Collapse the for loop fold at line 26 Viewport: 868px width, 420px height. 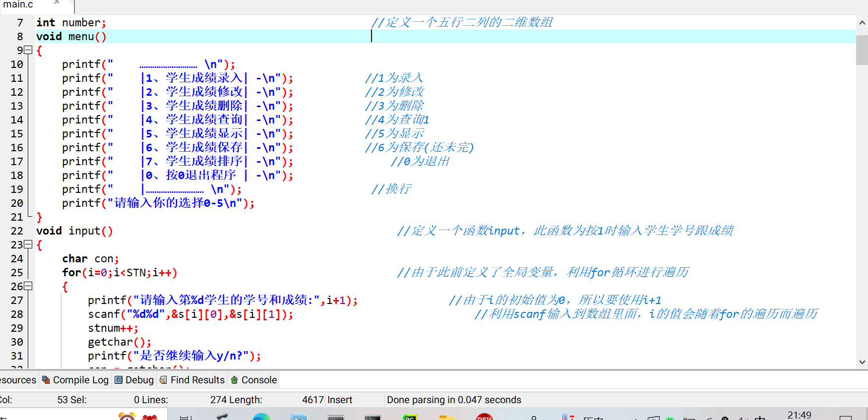28,286
